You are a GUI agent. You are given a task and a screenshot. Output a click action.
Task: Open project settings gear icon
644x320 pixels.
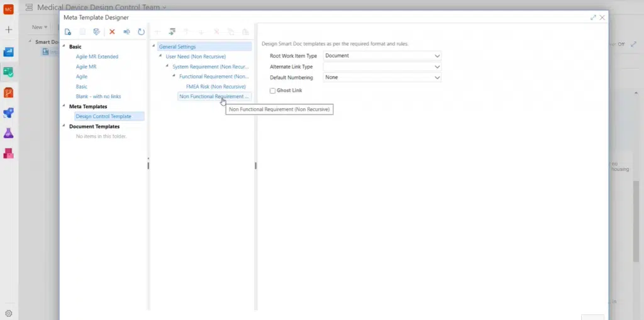coord(9,313)
